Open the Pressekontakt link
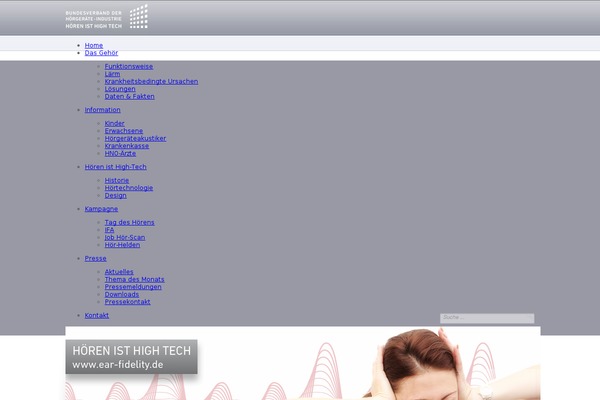Image resolution: width=600 pixels, height=400 pixels. click(x=127, y=302)
